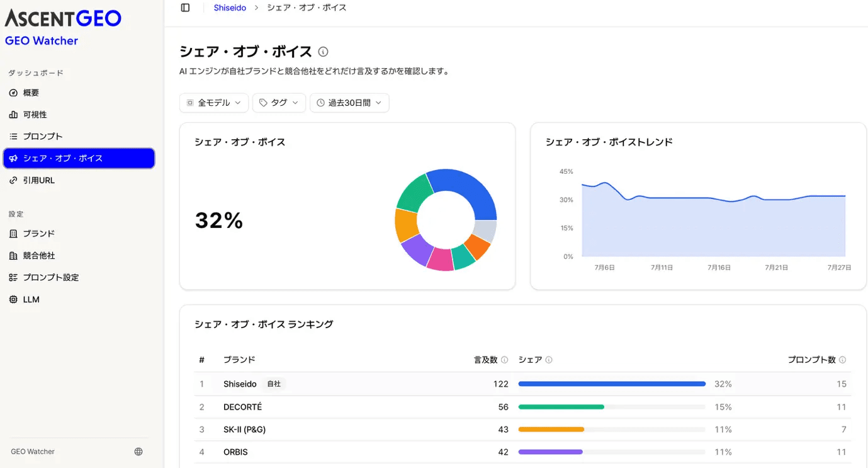
Task: Open 引用URL page in sidebar
Action: tap(79, 180)
